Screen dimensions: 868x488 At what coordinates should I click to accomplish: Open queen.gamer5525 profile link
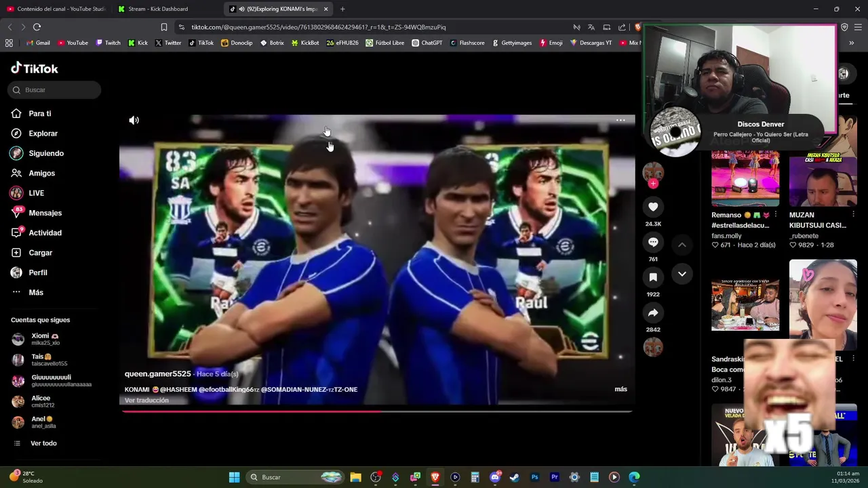157,374
